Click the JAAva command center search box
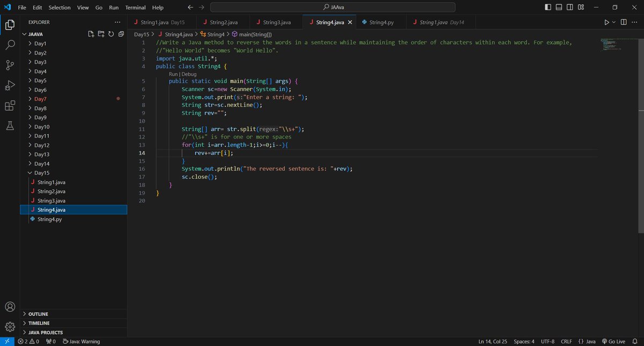The image size is (644, 346). tap(333, 8)
